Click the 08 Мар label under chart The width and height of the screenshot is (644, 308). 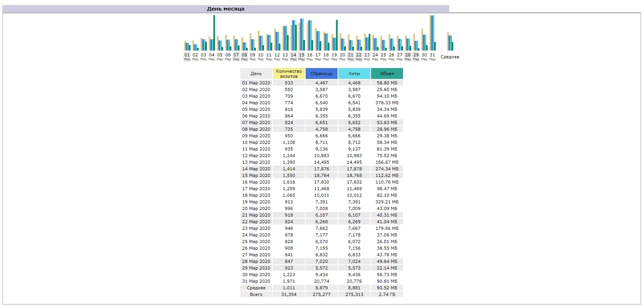point(244,57)
